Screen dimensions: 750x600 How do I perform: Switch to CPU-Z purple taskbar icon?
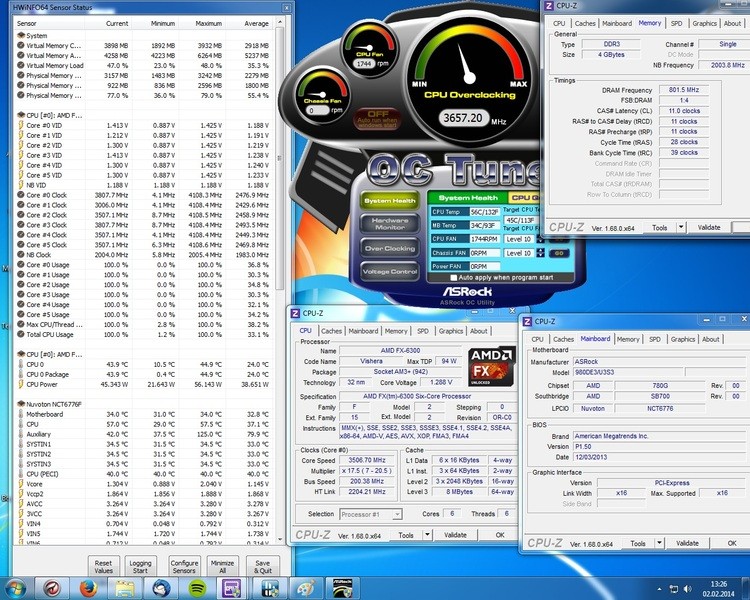coord(232,589)
